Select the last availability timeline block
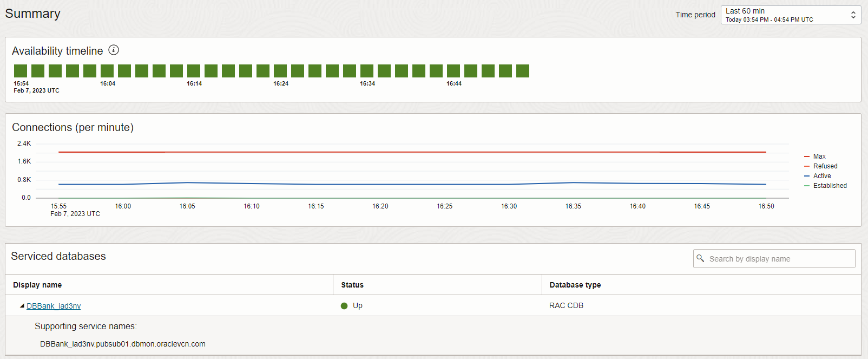868x359 pixels. tap(523, 71)
